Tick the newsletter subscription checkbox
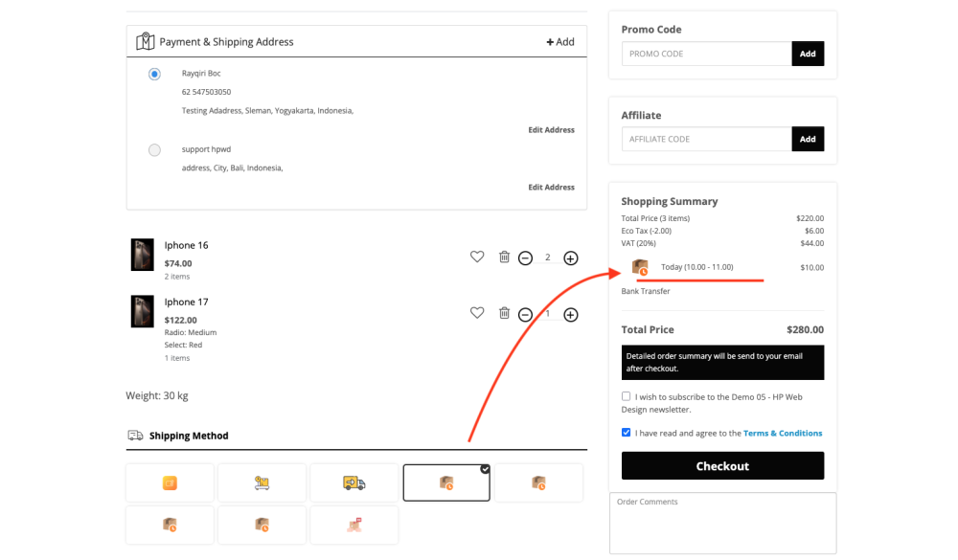This screenshot has height=560, width=958. pos(627,396)
